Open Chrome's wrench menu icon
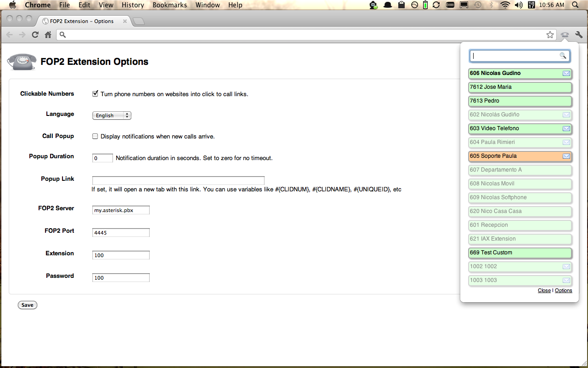Screen dimensions: 588x368 (x=578, y=34)
